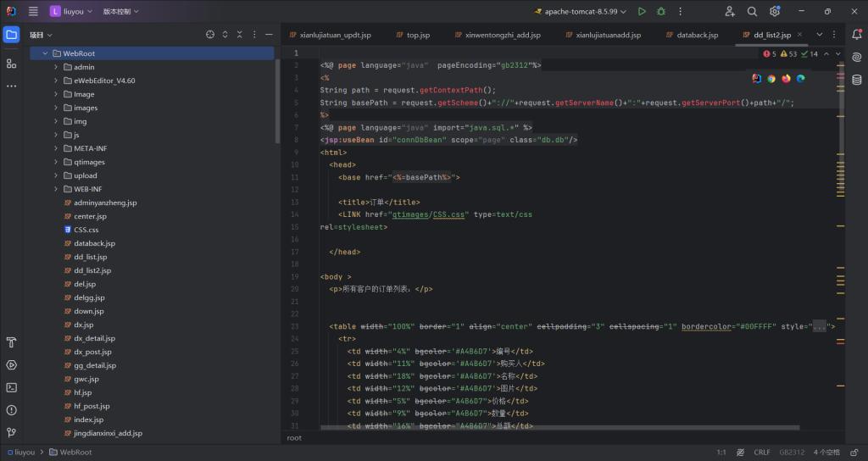Open the apache-tomcat-8.5.99 run configuration dropdown
Viewport: 868px width, 461px height.
point(581,12)
